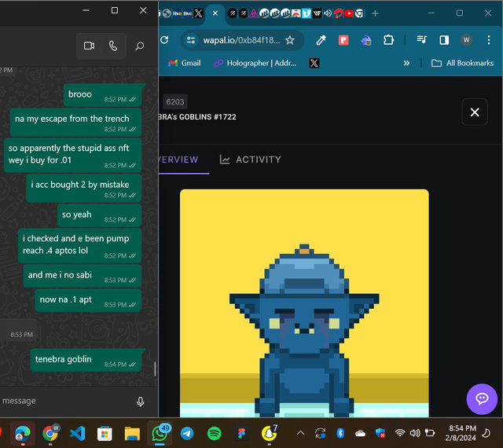The image size is (503, 448).
Task: Click the 'tenebra goblin' message
Action: (x=86, y=360)
